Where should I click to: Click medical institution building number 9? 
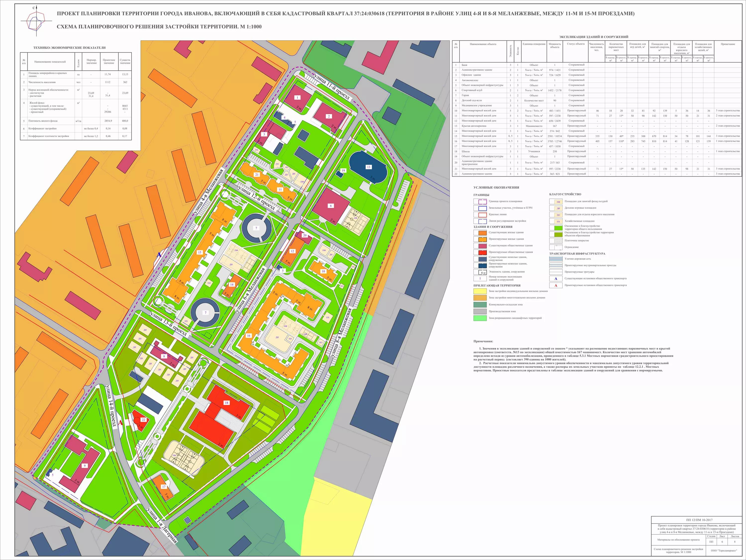click(x=82, y=465)
